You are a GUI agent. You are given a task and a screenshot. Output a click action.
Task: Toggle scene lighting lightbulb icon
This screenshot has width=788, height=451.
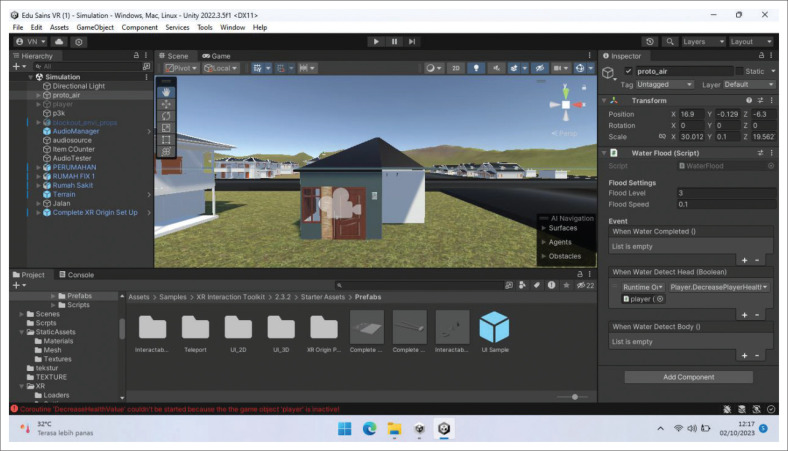point(476,68)
